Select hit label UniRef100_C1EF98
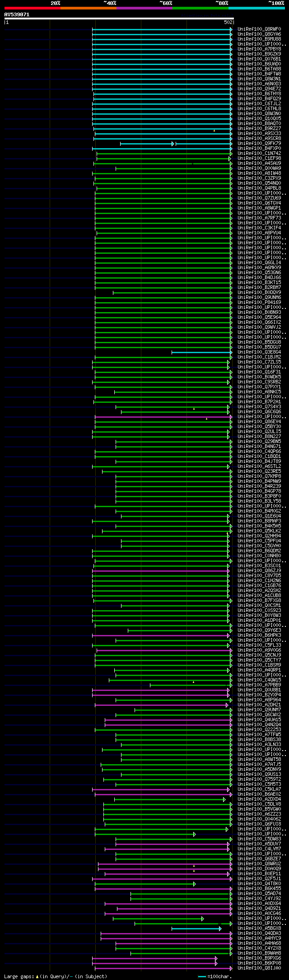This screenshot has height=980, width=289. [259, 159]
